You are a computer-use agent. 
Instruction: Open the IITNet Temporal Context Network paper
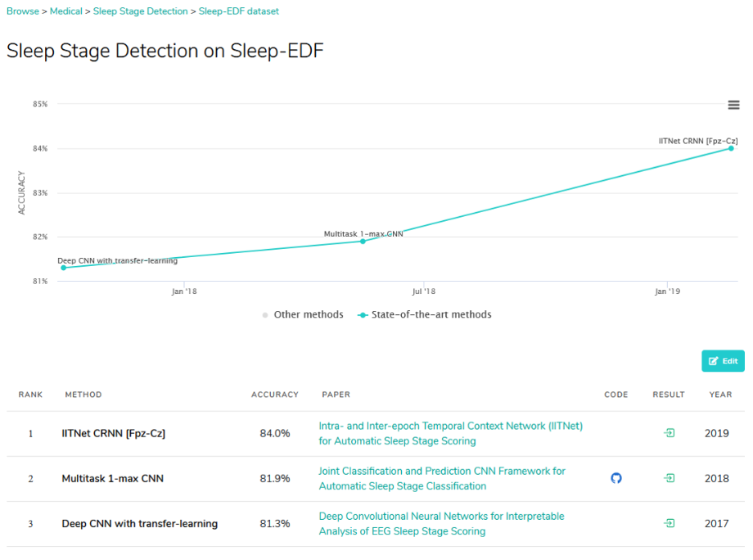(x=450, y=433)
